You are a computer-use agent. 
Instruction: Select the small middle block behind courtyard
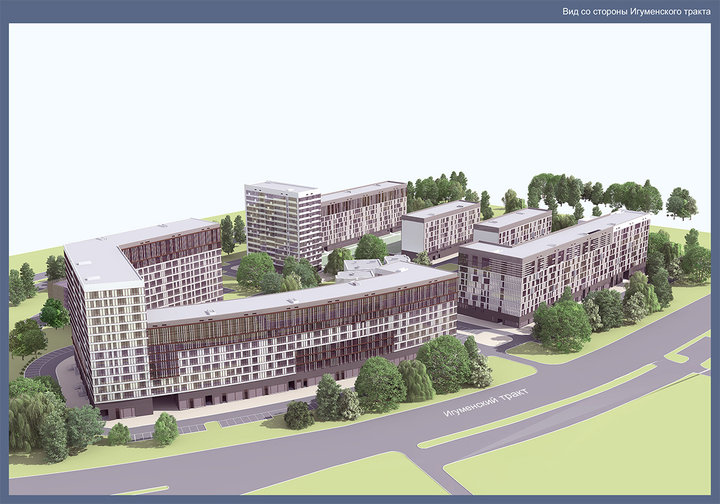tap(440, 228)
